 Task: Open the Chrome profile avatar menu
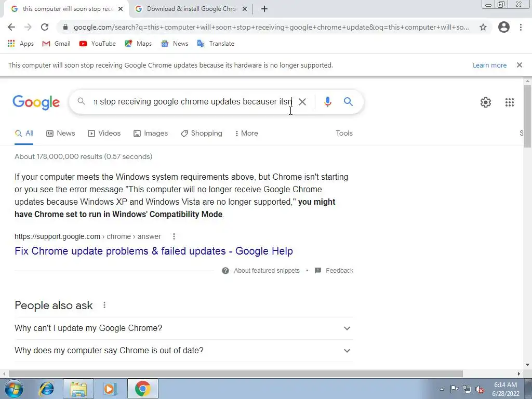pyautogui.click(x=504, y=27)
